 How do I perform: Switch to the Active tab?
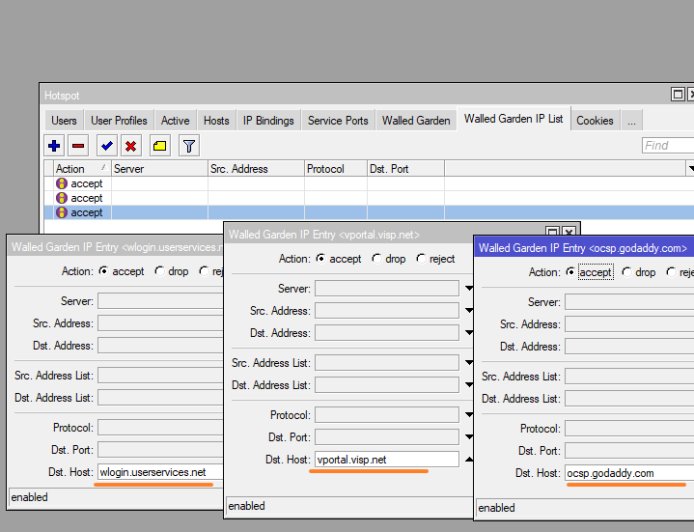175,120
